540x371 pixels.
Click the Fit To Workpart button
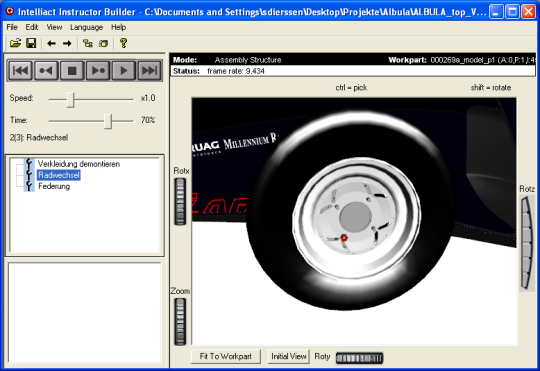coord(226,356)
